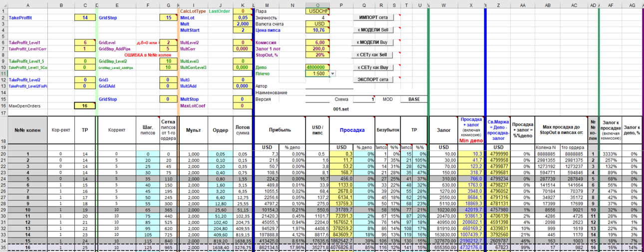This screenshot has height=252, width=644.
Task: Select the StopOut percent cell 20%
Action: pyautogui.click(x=318, y=55)
